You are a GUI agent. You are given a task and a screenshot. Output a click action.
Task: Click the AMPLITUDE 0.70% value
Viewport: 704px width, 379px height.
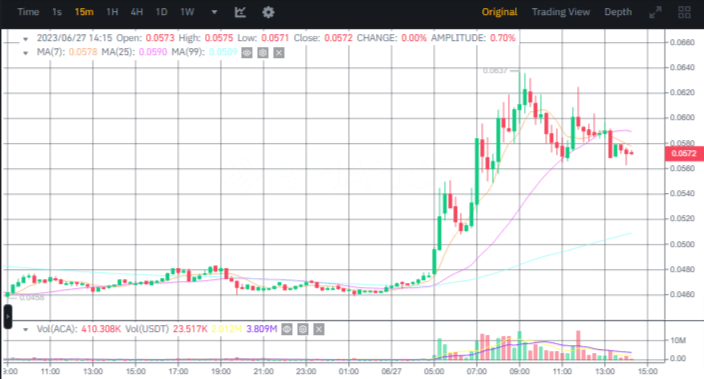[x=502, y=38]
